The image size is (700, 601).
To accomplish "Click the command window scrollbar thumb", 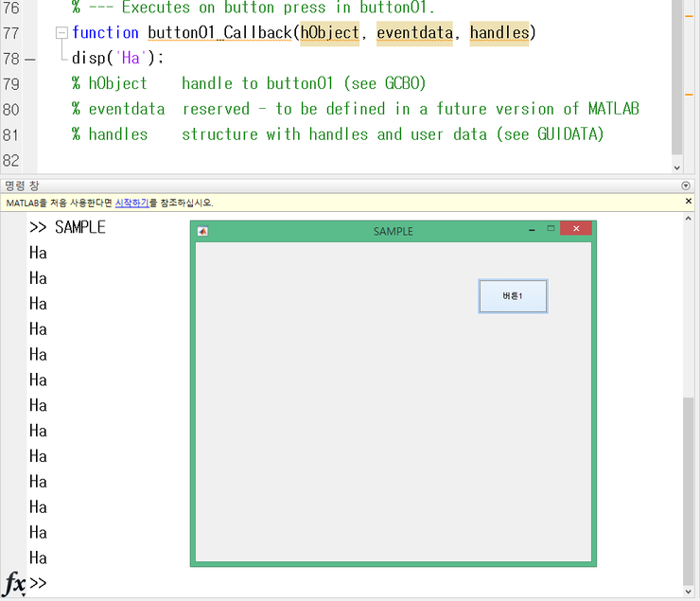I will coord(688,490).
